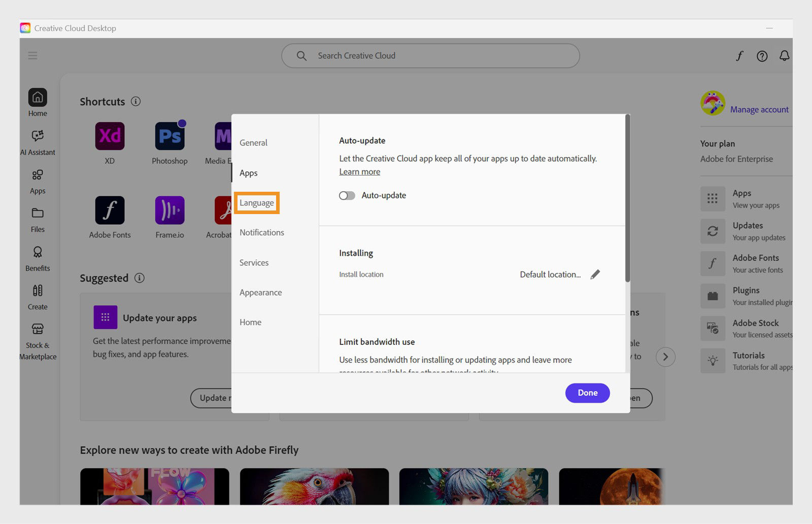This screenshot has width=812, height=524.
Task: Select Home preferences tab
Action: coord(251,322)
